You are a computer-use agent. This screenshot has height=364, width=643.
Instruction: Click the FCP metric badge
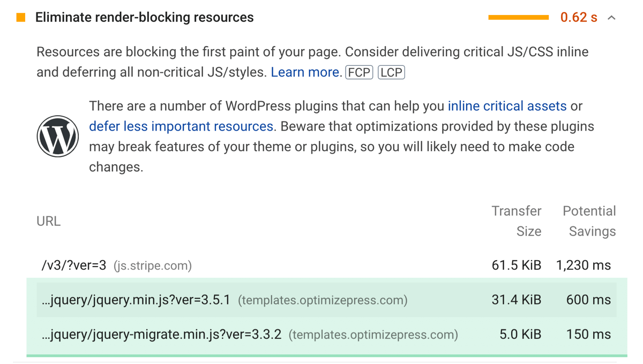pyautogui.click(x=359, y=72)
